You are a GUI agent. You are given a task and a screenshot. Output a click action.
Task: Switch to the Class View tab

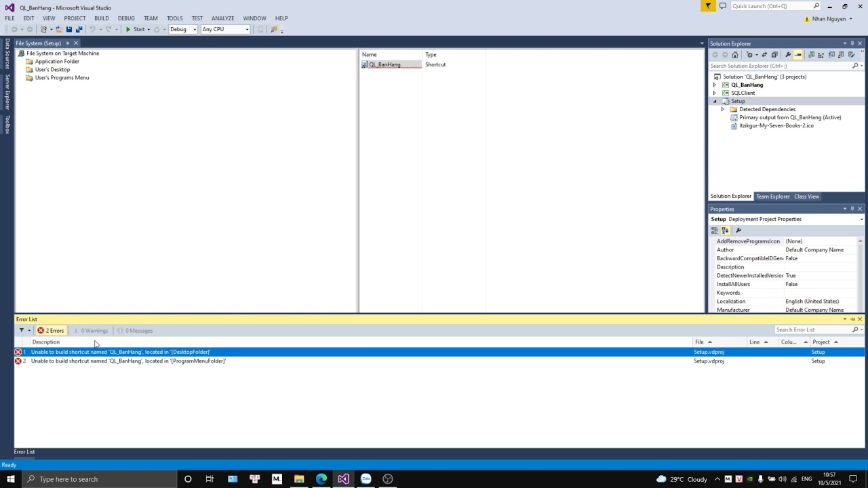(x=806, y=197)
